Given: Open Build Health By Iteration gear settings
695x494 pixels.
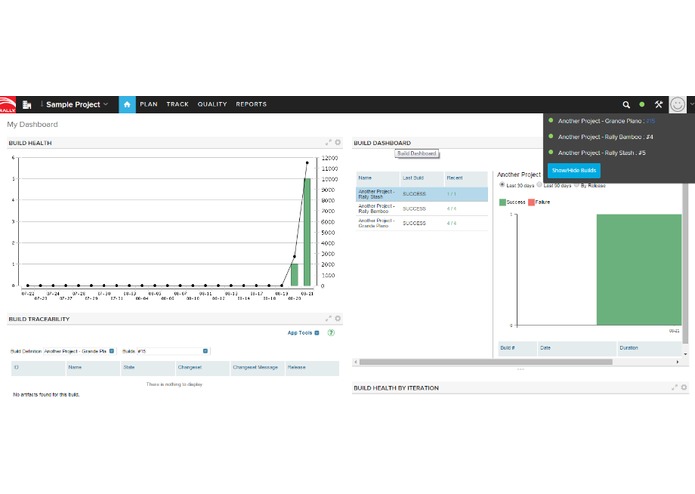Looking at the screenshot, I should click(684, 387).
